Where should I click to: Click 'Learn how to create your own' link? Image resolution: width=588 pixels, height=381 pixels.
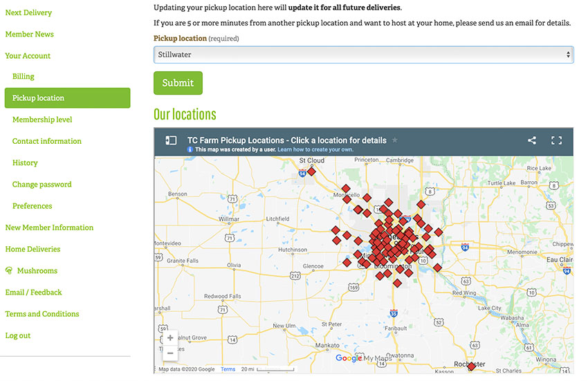tap(315, 149)
